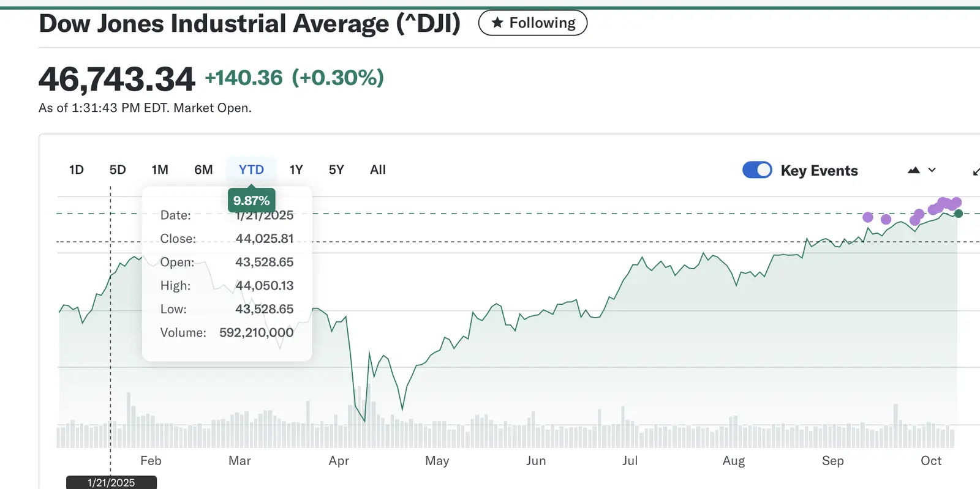980x489 pixels.
Task: Click the 1/21/2025 crosshair date label
Action: 111,482
